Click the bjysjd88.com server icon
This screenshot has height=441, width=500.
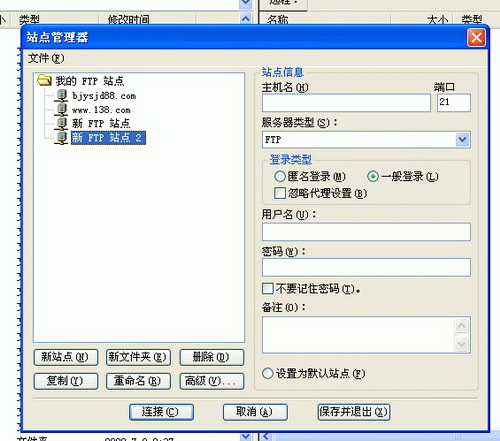point(62,96)
